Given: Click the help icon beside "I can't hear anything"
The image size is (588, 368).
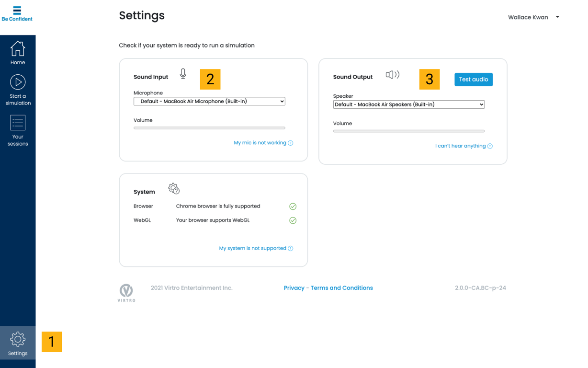Looking at the screenshot, I should (490, 146).
